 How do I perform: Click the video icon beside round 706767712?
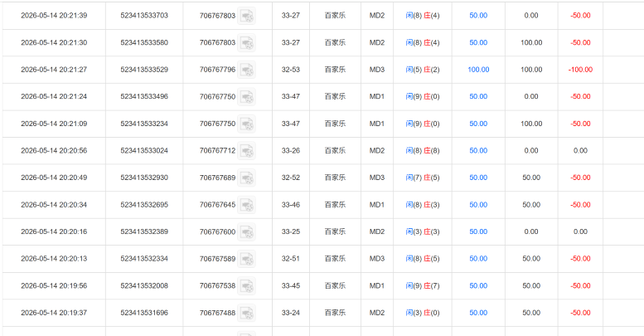click(x=247, y=151)
